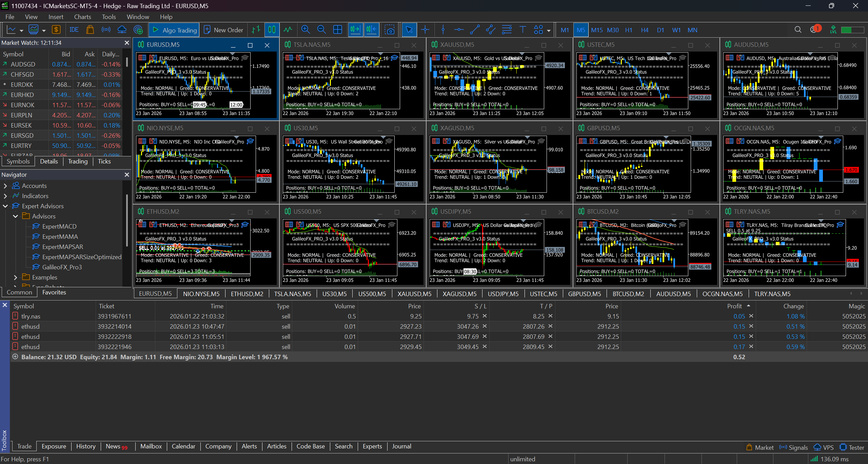Toggle candlestick chart display mode

pyautogui.click(x=272, y=30)
